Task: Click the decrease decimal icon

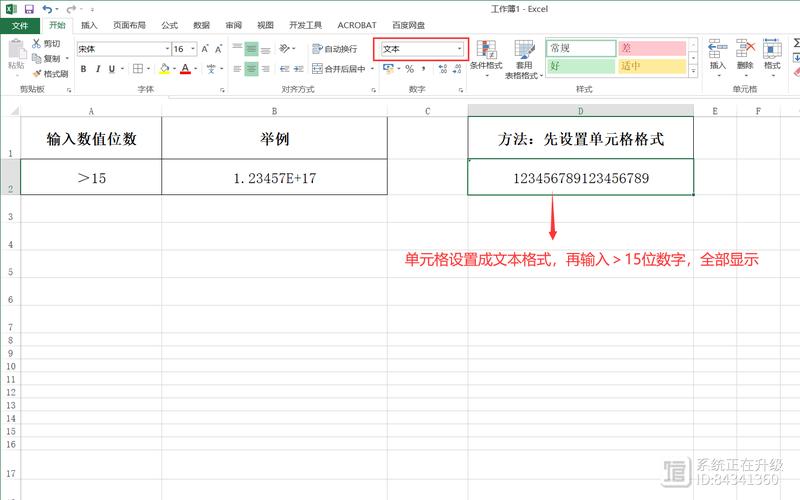Action: pyautogui.click(x=457, y=68)
